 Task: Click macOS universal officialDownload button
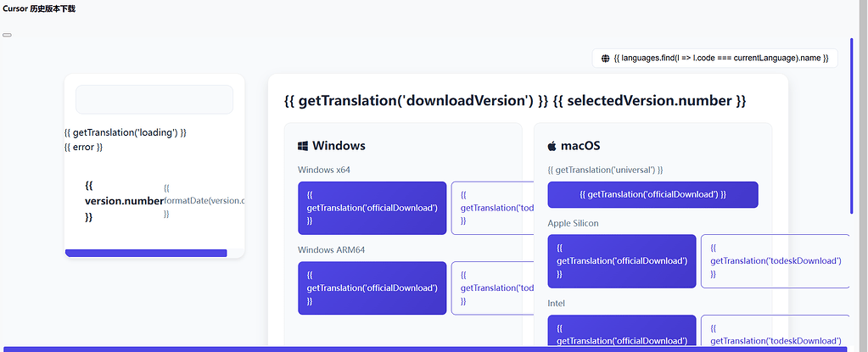click(x=652, y=195)
